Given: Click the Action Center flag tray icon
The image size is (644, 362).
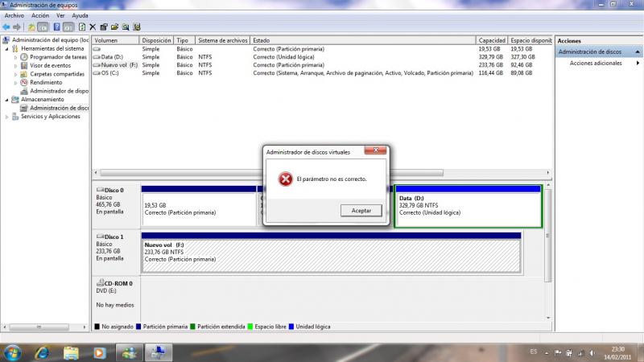Looking at the screenshot, I should click(x=558, y=352).
